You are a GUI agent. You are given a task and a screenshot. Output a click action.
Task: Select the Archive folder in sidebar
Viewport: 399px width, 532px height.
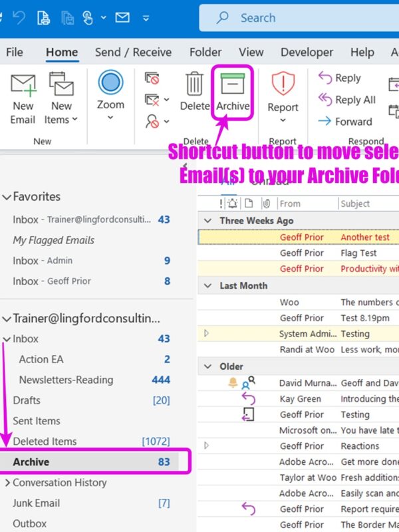31,462
